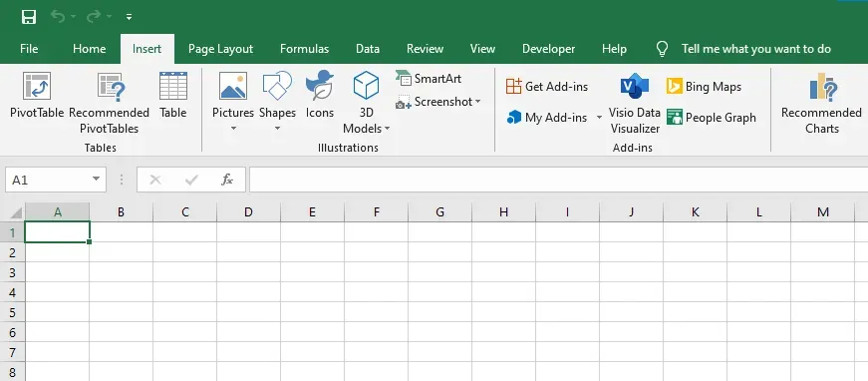Open the Formulas tab
The height and width of the screenshot is (381, 868).
tap(305, 49)
